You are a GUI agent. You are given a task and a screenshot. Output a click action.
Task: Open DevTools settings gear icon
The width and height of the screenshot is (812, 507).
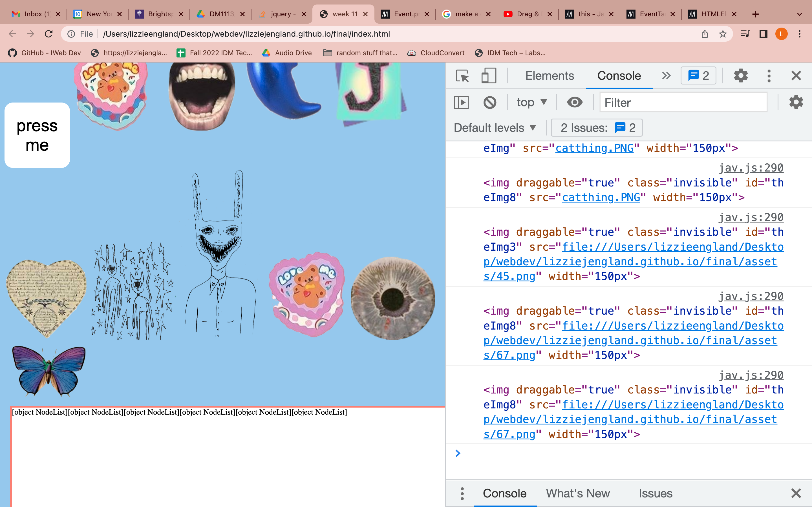[741, 76]
